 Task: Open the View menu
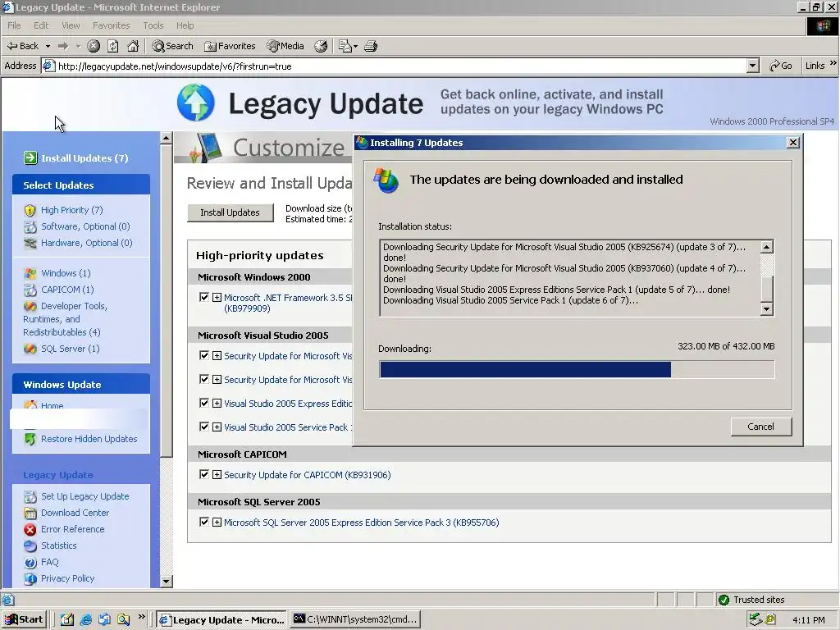point(71,25)
